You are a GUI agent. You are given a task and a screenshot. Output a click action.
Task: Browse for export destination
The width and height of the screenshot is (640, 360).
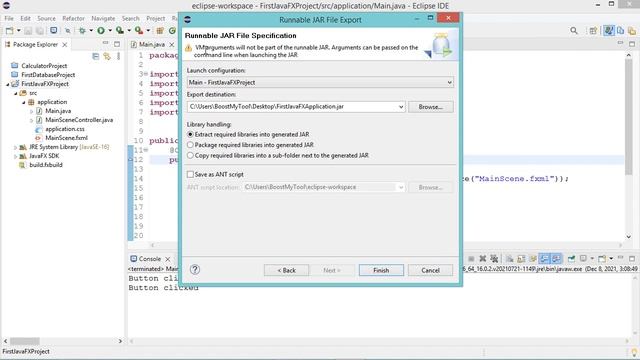431,107
